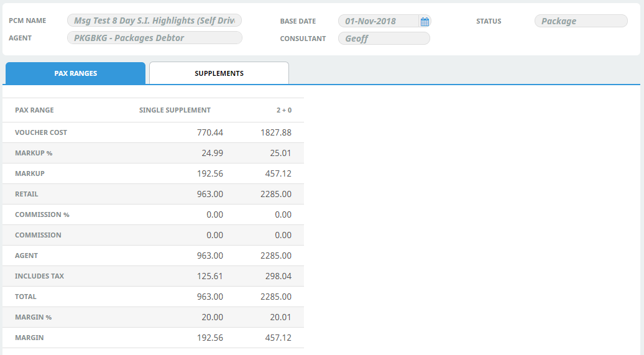Viewport: 644px width, 355px height.
Task: Click the Pax Range column header
Action: [35, 110]
